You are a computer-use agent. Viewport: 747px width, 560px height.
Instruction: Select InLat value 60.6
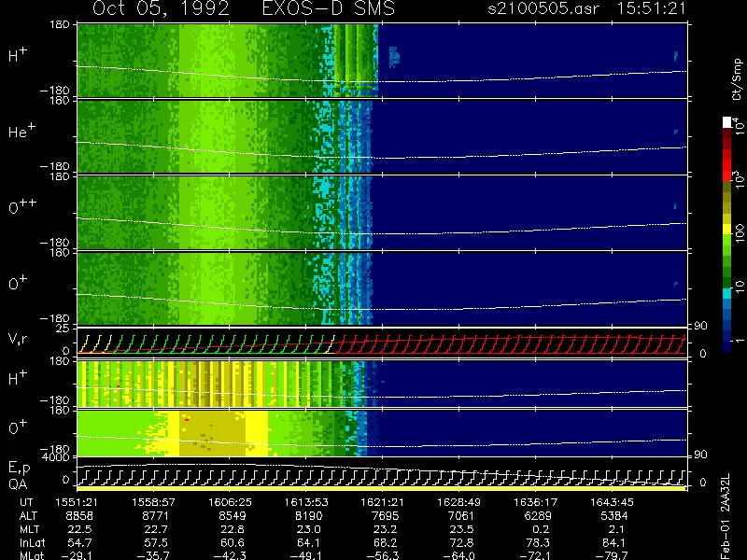[x=233, y=543]
